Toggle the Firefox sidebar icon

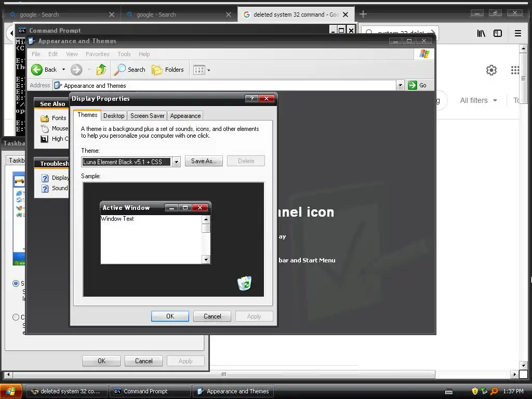[x=498, y=33]
